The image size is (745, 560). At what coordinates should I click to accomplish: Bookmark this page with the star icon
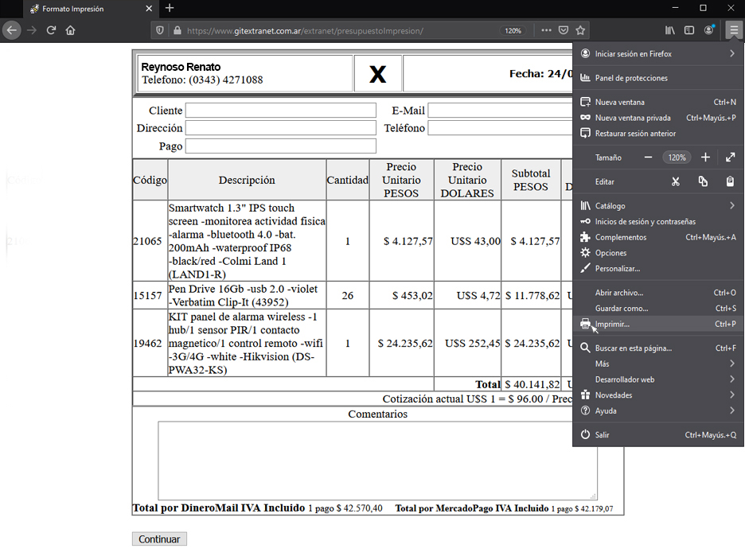(x=579, y=29)
